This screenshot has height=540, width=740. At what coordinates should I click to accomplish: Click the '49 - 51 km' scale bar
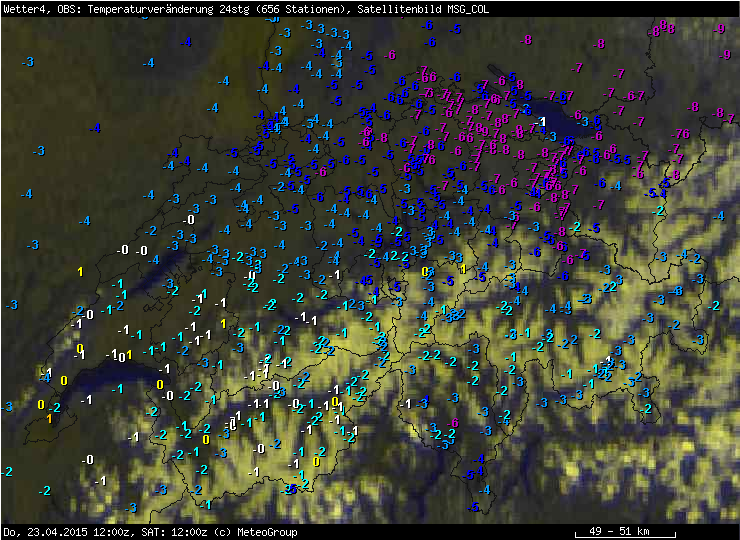[x=617, y=531]
